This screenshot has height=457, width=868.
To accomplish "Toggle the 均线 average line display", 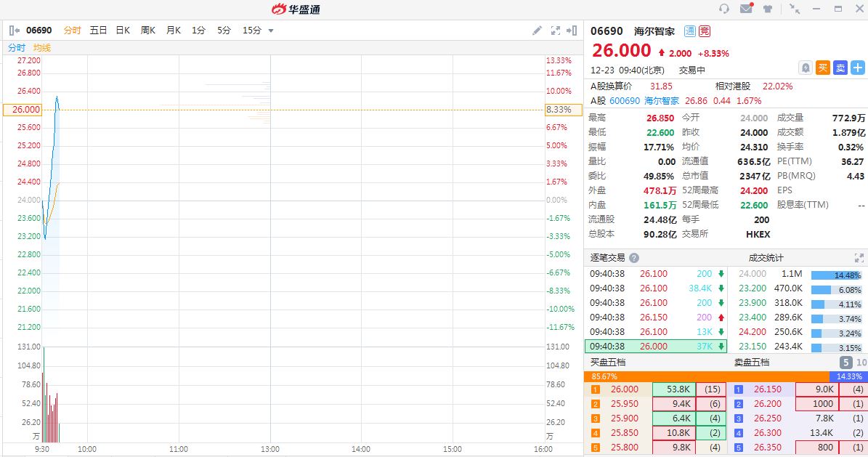I will 42,48.
